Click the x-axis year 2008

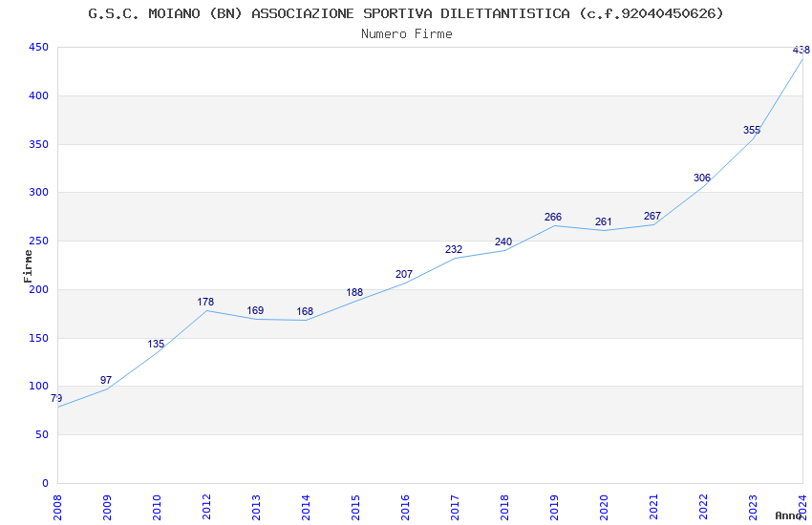click(57, 507)
